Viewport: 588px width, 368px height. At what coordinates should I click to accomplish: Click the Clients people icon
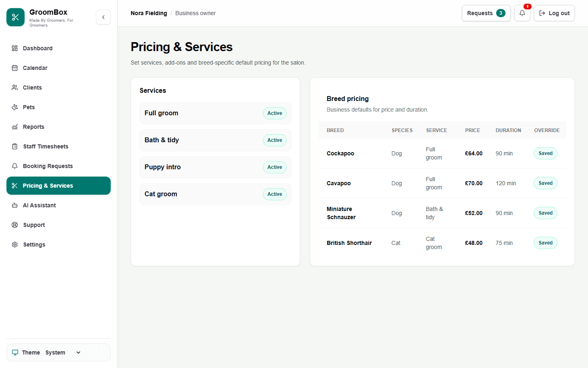(x=15, y=88)
